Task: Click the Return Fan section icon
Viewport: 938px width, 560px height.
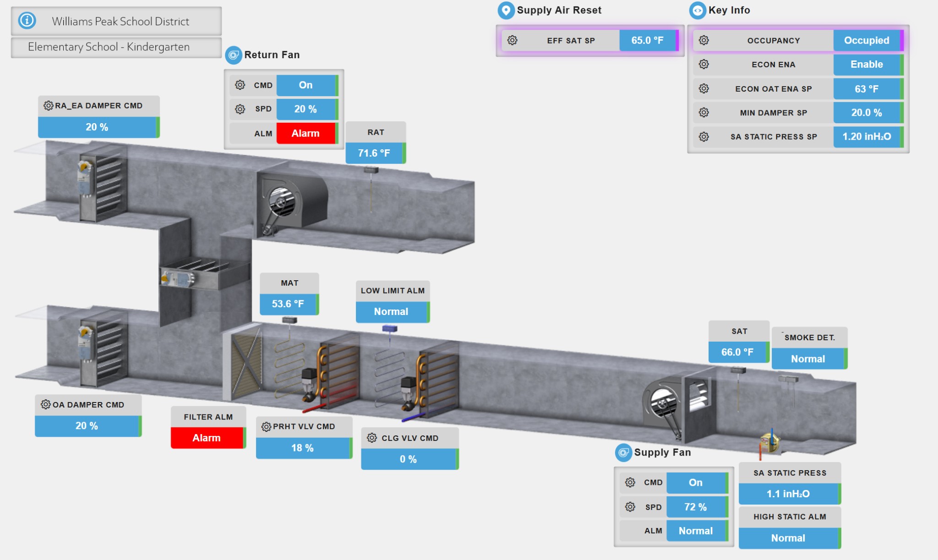Action: pyautogui.click(x=234, y=55)
